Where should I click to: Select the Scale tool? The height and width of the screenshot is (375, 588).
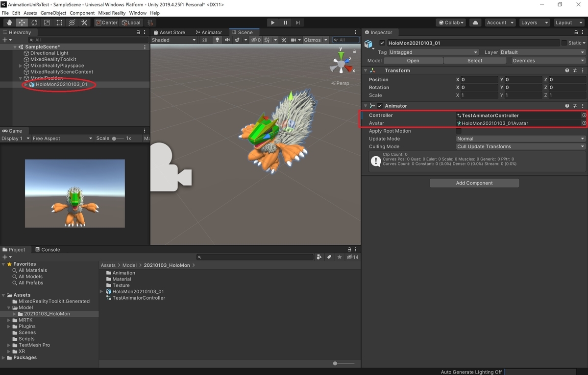point(47,23)
